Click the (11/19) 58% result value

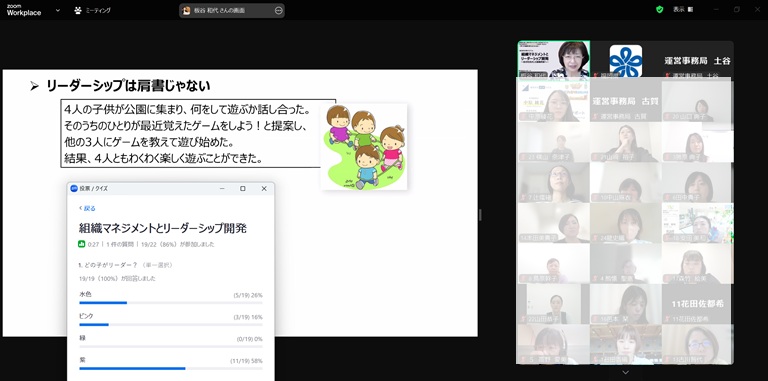click(246, 361)
